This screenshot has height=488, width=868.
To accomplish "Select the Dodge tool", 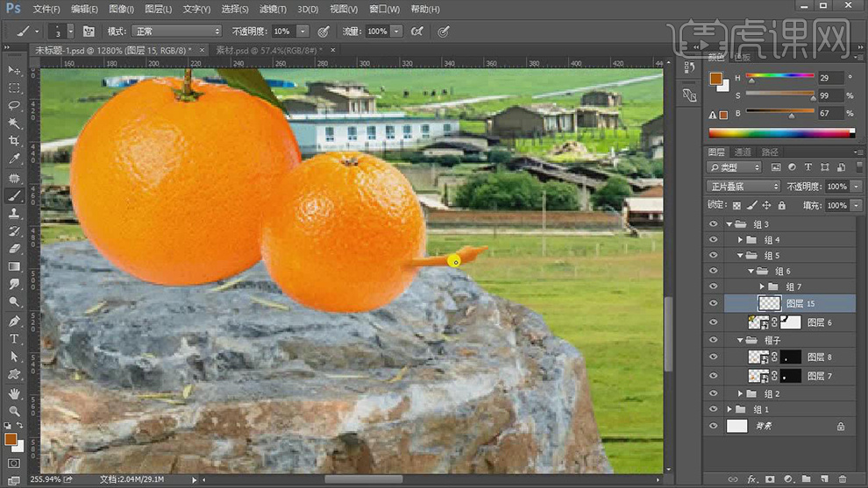I will coord(14,301).
